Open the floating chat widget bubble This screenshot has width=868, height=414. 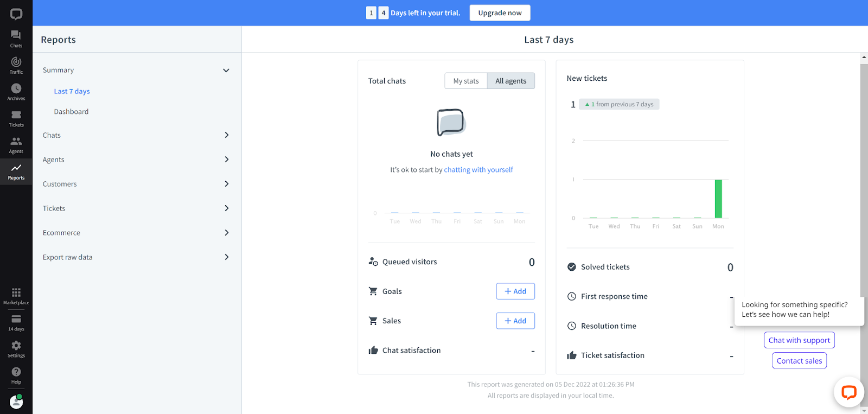[x=848, y=392]
